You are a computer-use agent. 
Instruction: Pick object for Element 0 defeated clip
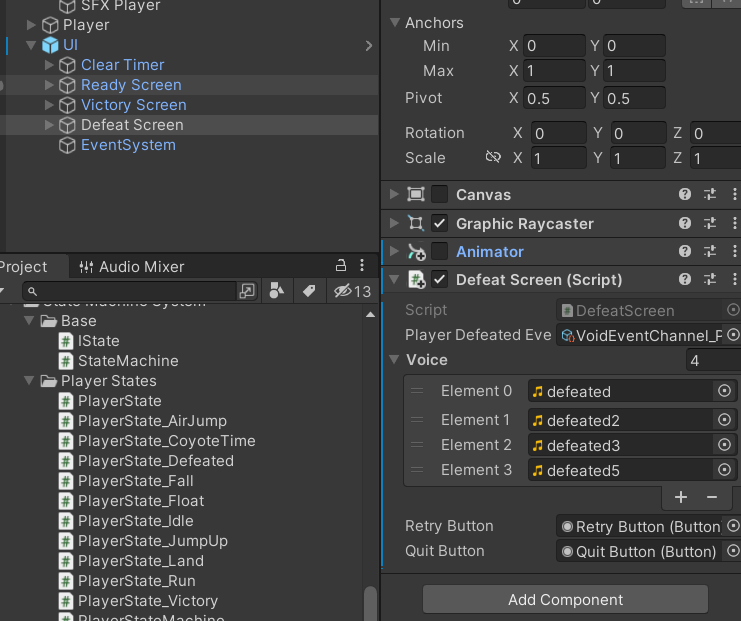(724, 391)
